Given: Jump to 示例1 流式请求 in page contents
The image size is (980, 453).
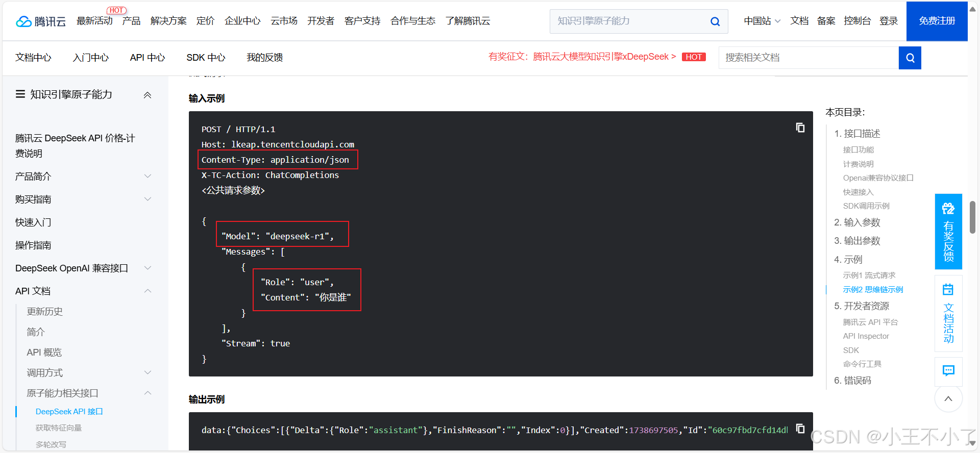Looking at the screenshot, I should 869,275.
